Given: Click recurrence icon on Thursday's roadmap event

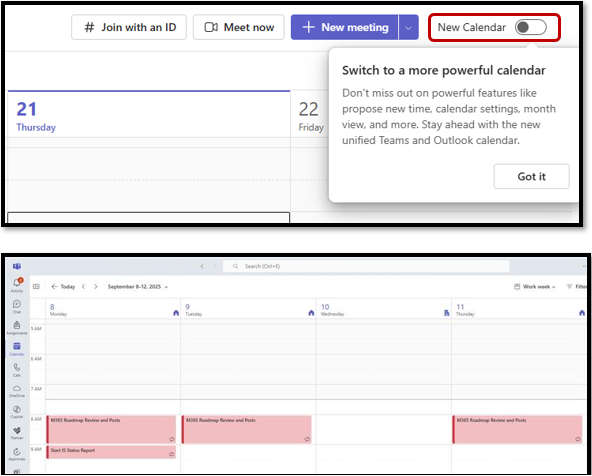Looking at the screenshot, I should click(578, 439).
